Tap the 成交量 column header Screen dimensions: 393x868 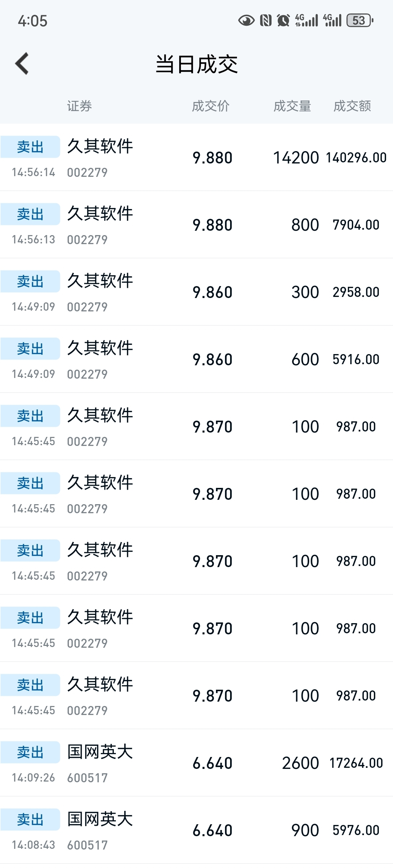(x=292, y=106)
